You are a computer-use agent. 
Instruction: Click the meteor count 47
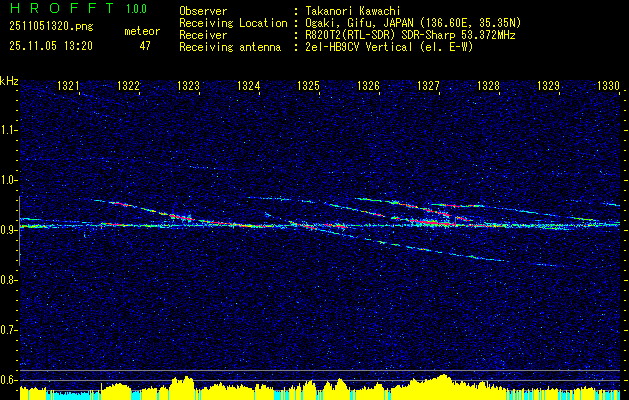click(145, 46)
